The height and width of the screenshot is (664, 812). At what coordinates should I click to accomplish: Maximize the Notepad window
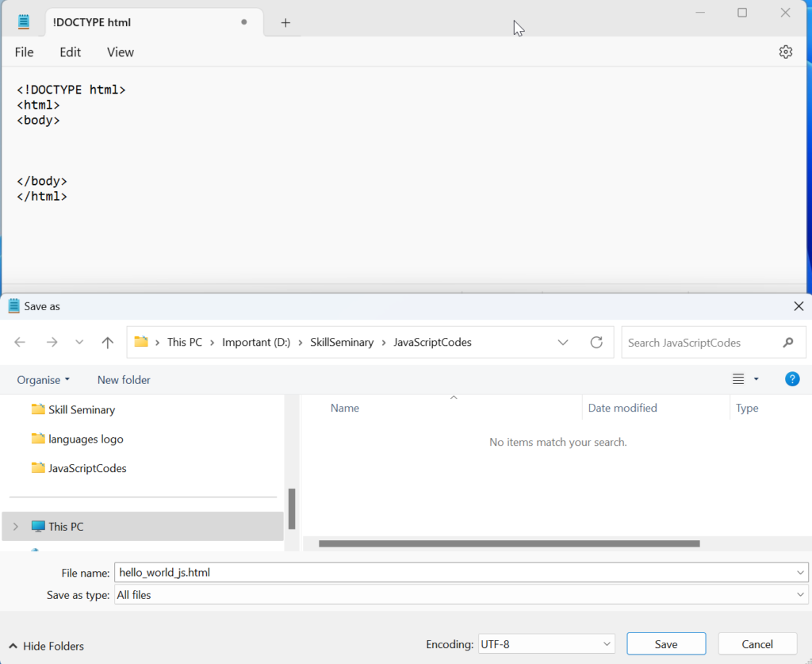pos(742,13)
